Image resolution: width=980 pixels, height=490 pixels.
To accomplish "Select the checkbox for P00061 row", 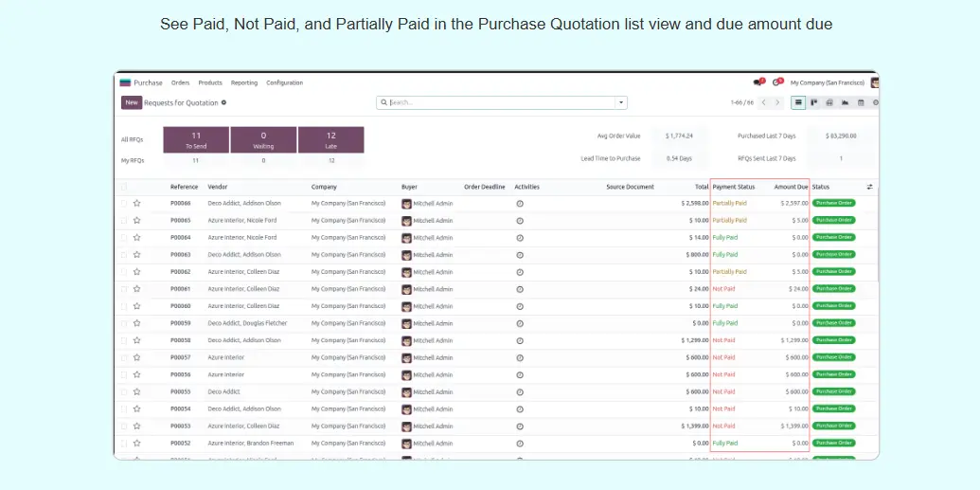I will point(124,289).
